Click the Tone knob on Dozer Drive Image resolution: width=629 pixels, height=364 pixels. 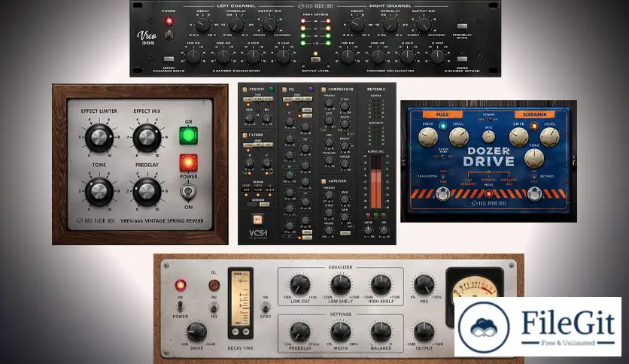coord(534,159)
